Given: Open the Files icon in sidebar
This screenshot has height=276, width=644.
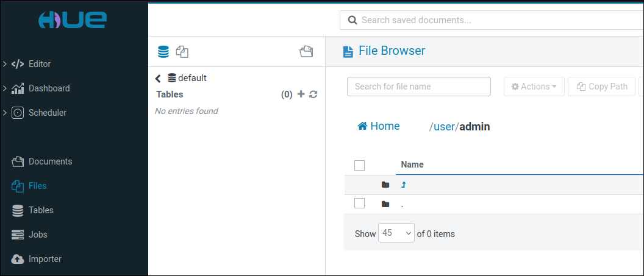Looking at the screenshot, I should (18, 186).
